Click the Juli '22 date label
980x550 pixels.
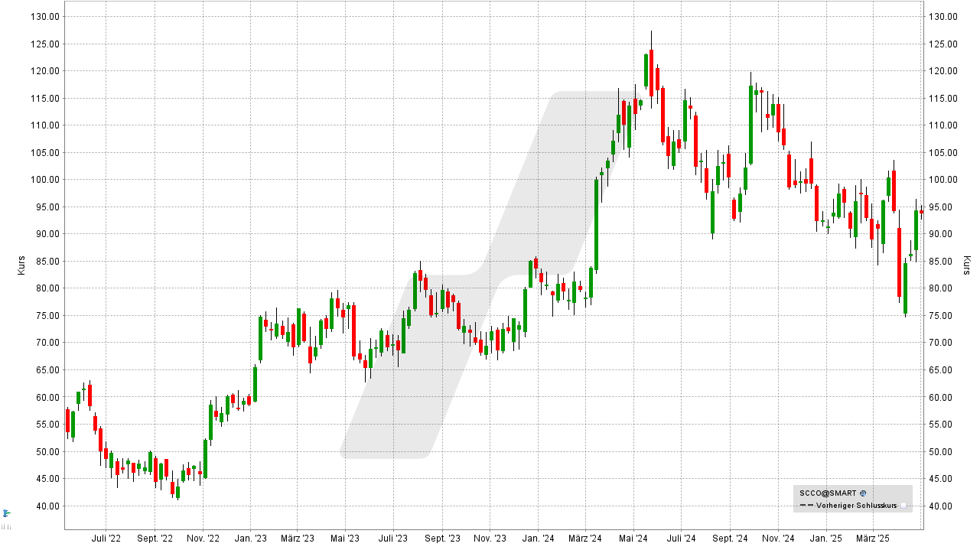(x=106, y=539)
